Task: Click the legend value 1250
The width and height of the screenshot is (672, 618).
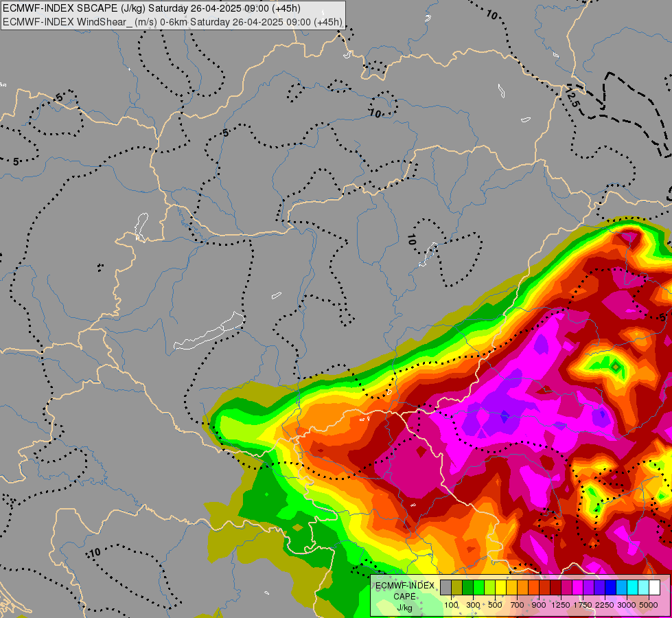Action: point(561,605)
